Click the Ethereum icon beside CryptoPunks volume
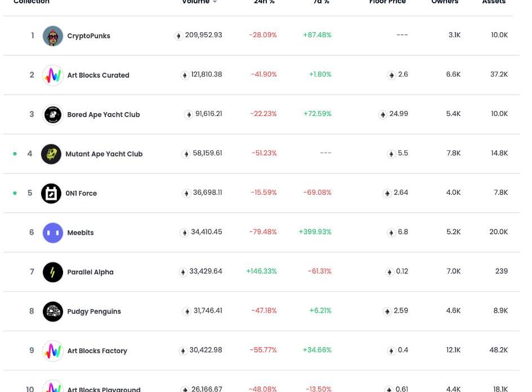Screen dimensions: 532x392 click(x=178, y=35)
